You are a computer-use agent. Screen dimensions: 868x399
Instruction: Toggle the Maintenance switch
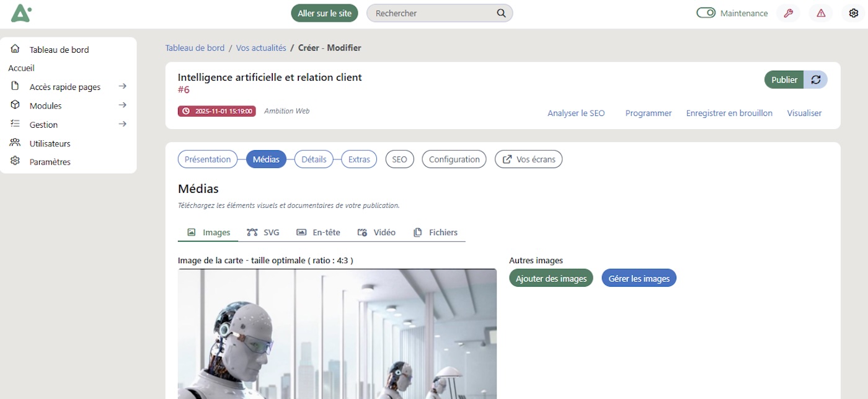point(706,13)
